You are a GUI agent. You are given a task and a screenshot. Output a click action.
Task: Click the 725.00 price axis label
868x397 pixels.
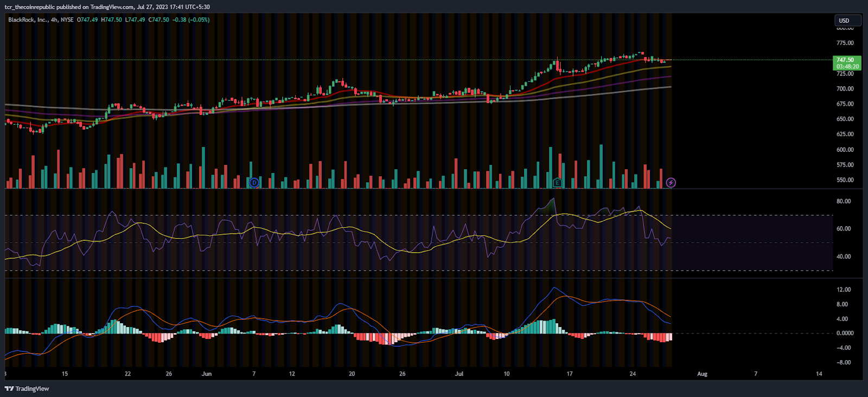845,74
